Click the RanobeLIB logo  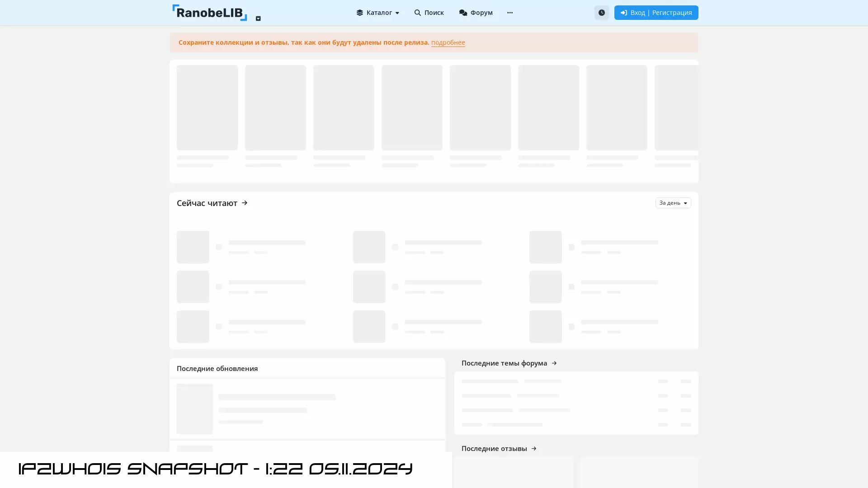click(x=210, y=13)
